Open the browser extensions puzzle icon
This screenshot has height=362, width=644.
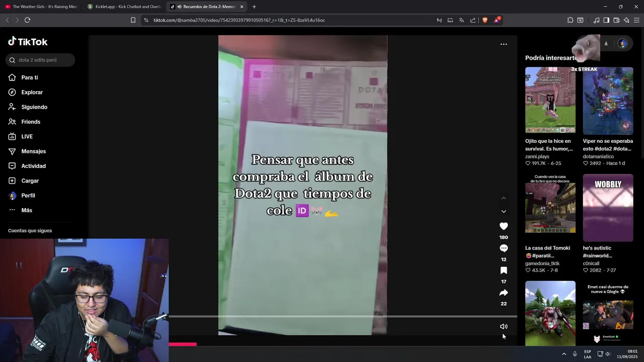(570, 20)
